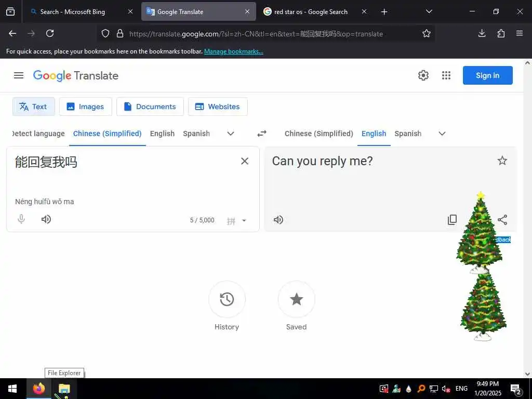Switch to Websites translation mode
532x399 pixels.
click(x=218, y=107)
